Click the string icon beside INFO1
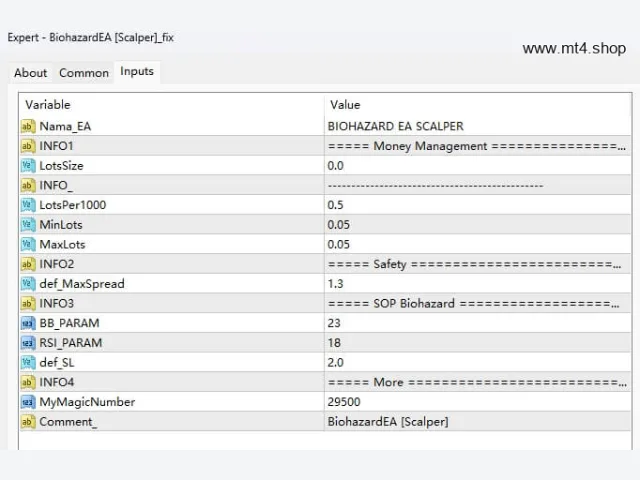 (28, 146)
